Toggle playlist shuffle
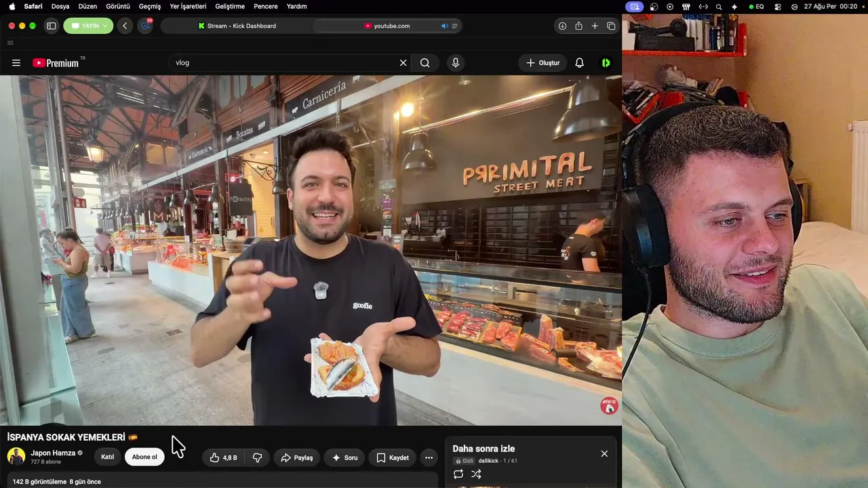The height and width of the screenshot is (488, 868). pos(476,474)
